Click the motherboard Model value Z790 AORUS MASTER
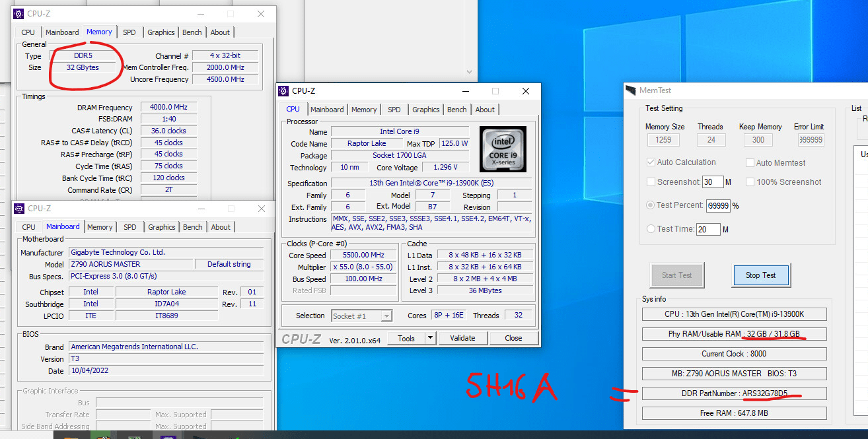 tap(131, 264)
